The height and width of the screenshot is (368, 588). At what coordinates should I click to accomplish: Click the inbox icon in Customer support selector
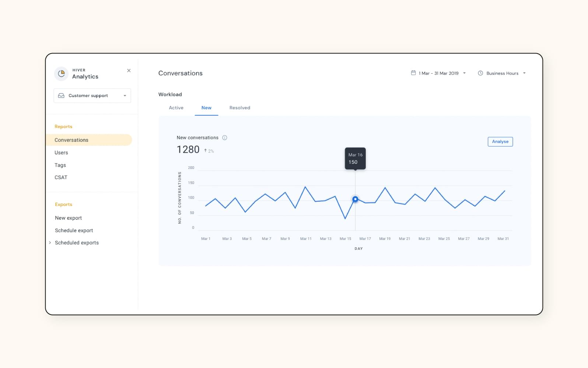click(61, 96)
